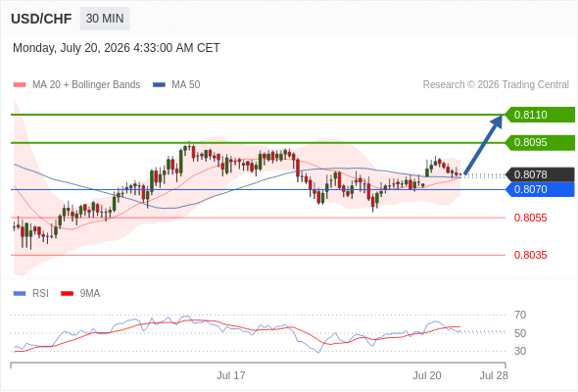578x392 pixels.
Task: Toggle the MA 20 + Bollinger Bands legend label
Action: click(86, 85)
